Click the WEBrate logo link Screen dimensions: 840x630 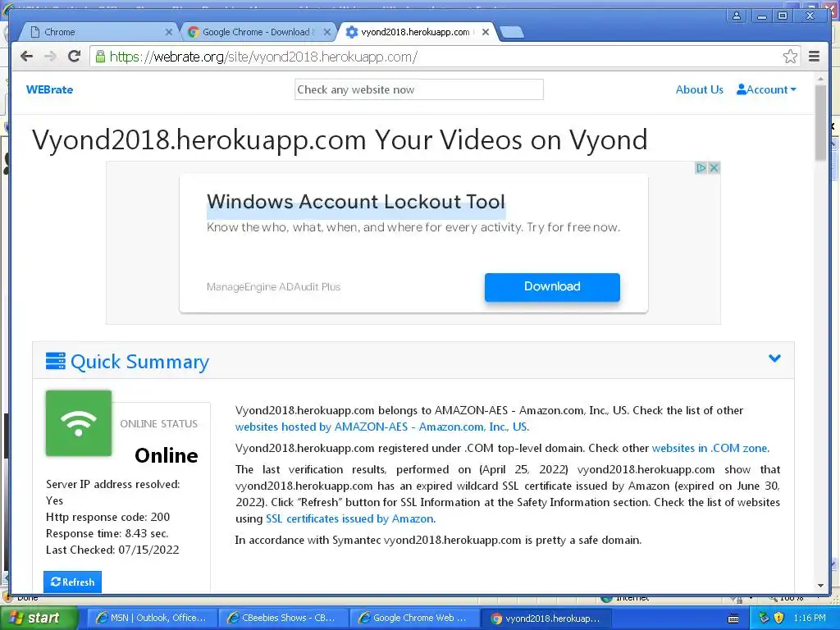pos(49,89)
